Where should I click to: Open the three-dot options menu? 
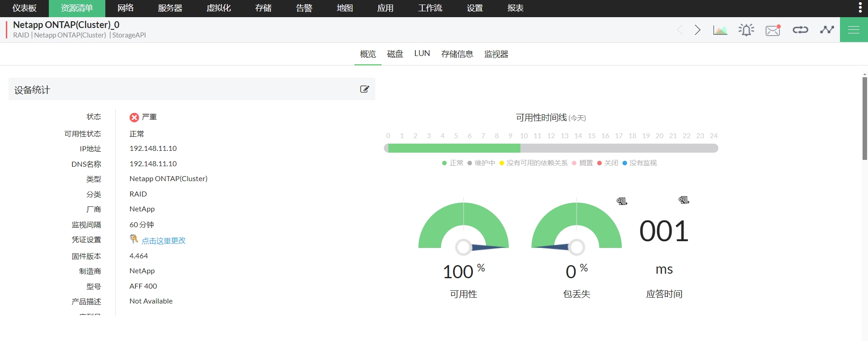[x=860, y=8]
